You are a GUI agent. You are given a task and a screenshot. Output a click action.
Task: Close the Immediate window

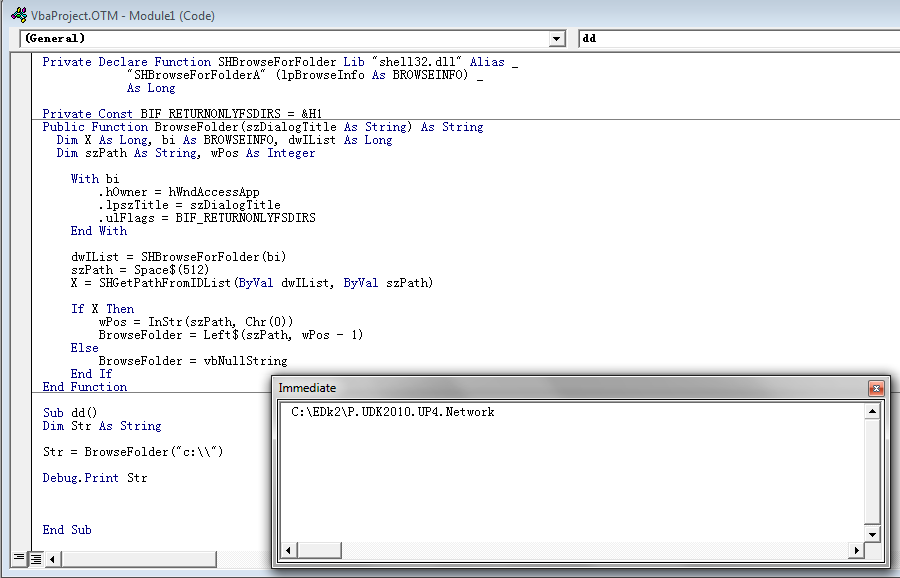[876, 389]
